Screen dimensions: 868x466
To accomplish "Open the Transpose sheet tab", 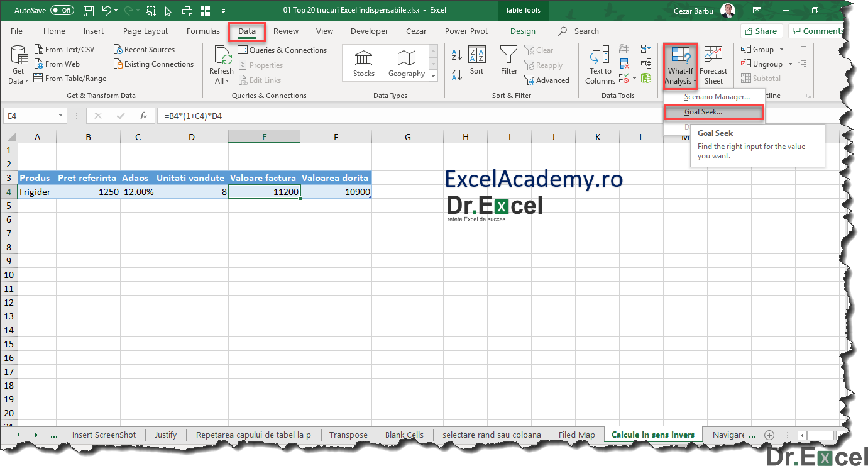I will click(348, 435).
